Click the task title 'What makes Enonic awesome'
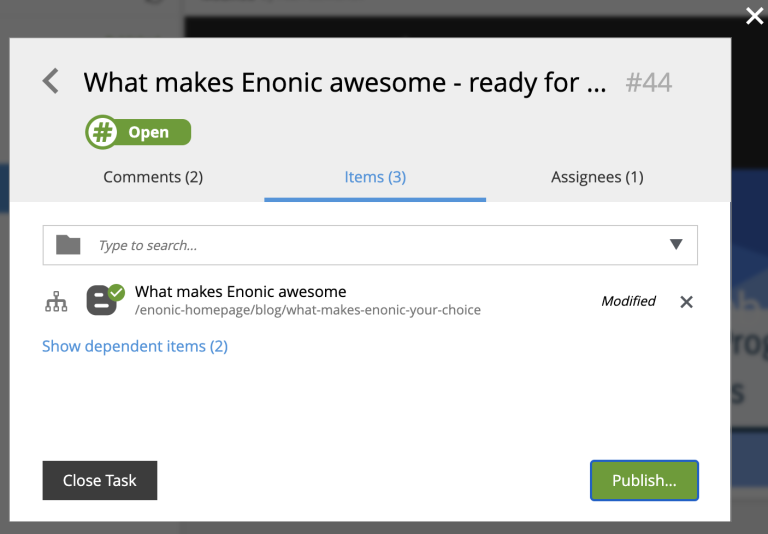This screenshot has height=534, width=768. point(344,82)
